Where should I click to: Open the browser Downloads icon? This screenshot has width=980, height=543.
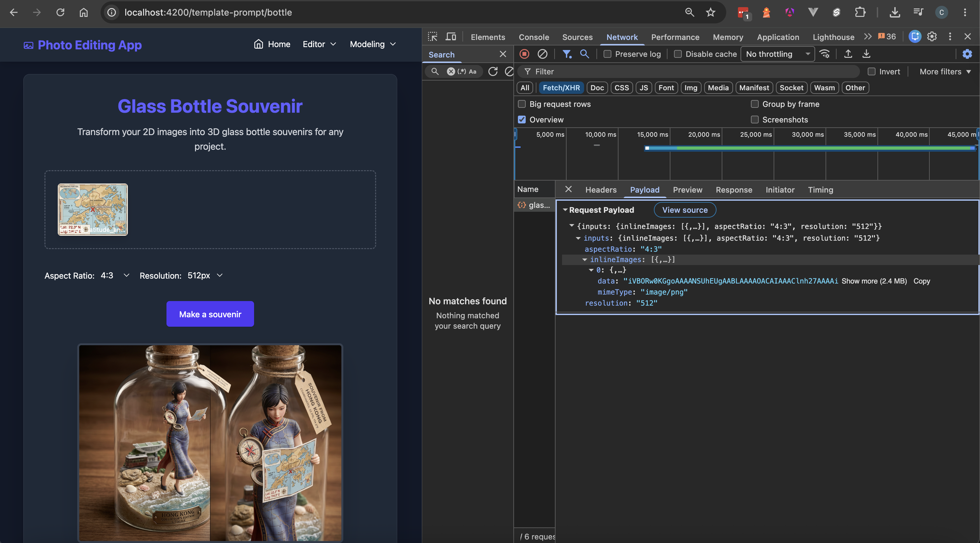[x=895, y=13]
